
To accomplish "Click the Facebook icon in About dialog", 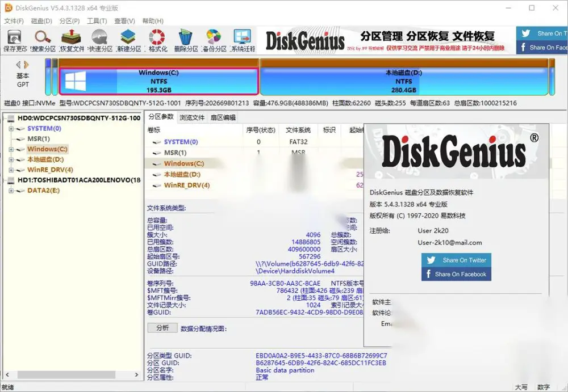I will [428, 274].
